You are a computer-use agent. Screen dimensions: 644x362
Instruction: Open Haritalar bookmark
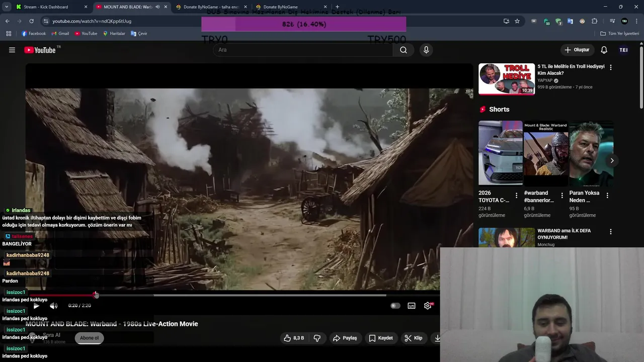coord(114,33)
